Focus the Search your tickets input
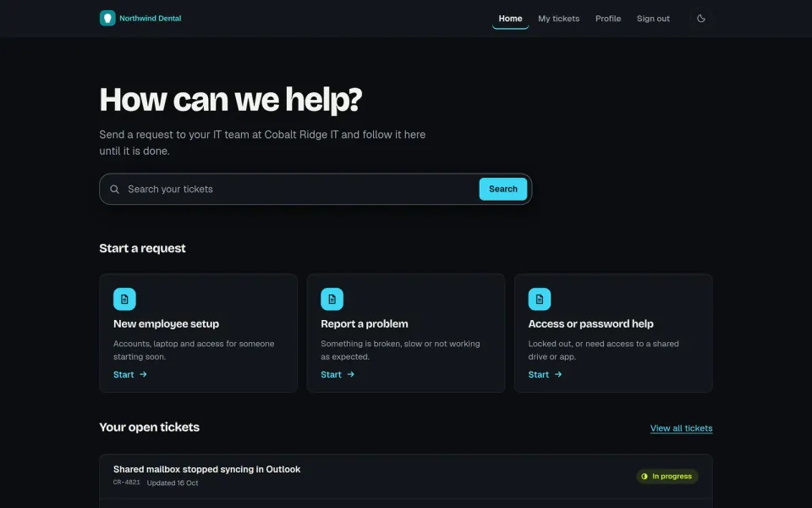The image size is (812, 508). (300, 189)
